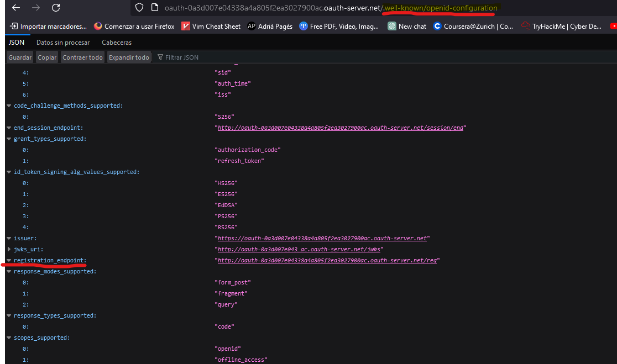
Task: Select the "HS256" algorithm value
Action: click(x=226, y=183)
